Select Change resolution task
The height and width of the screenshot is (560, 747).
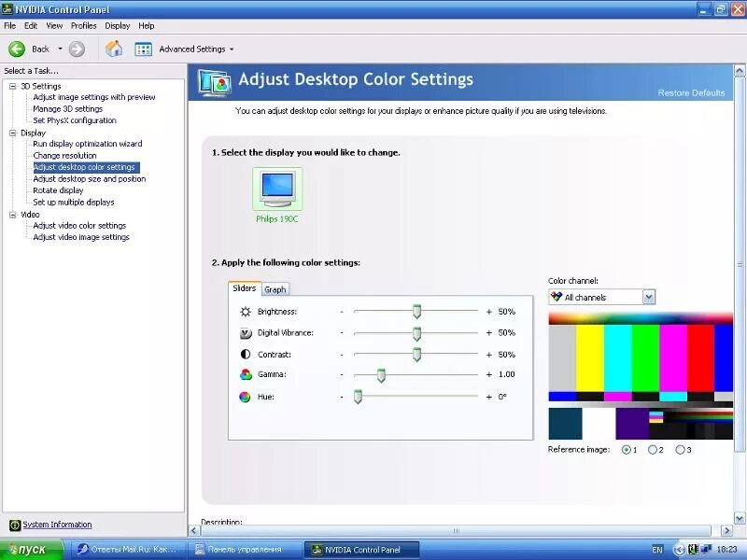pyautogui.click(x=64, y=156)
